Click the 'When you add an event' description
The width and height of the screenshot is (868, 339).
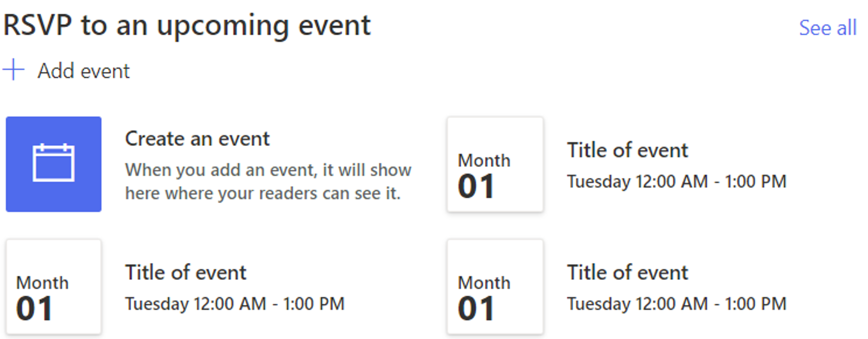pyautogui.click(x=268, y=181)
